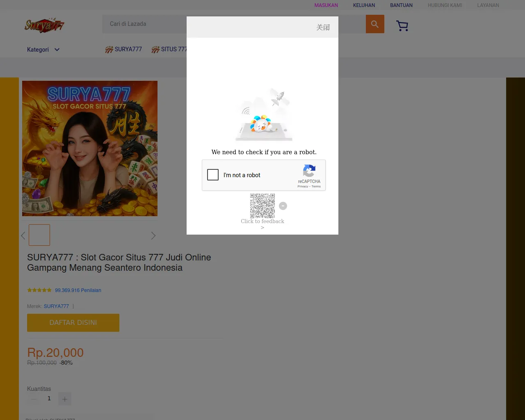Click the price Rp.20,000
This screenshot has height=420, width=525.
(55, 353)
